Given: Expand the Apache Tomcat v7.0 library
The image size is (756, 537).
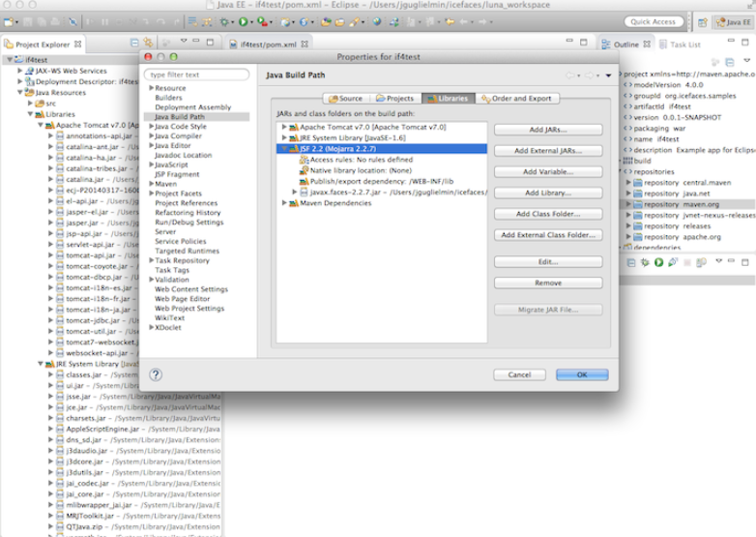Looking at the screenshot, I should tap(284, 127).
